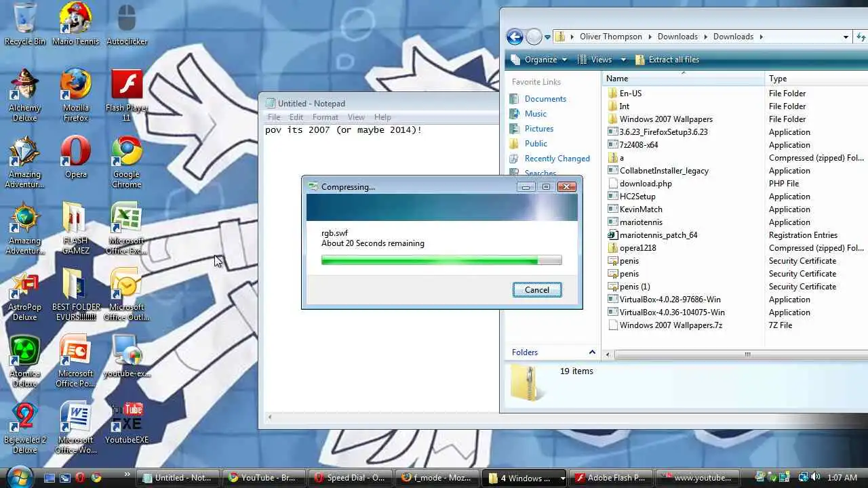
Task: Select Microsoft Office Word desktop icon
Action: [x=76, y=428]
